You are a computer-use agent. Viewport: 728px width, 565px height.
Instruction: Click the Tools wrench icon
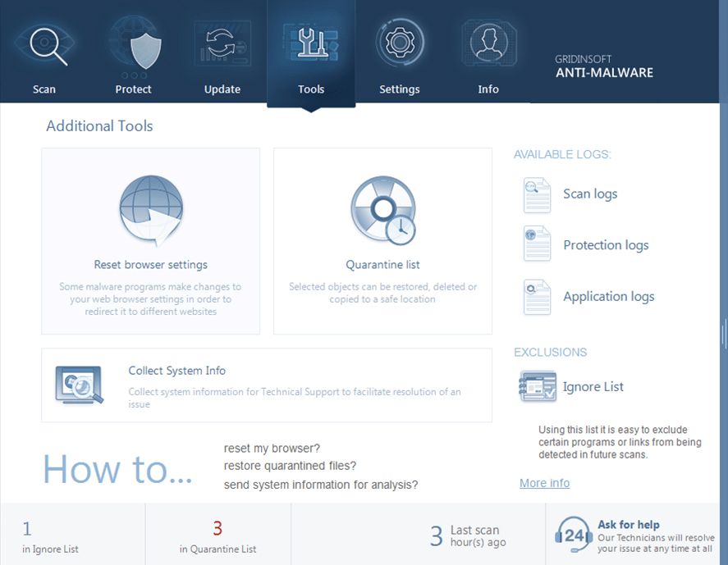click(311, 43)
